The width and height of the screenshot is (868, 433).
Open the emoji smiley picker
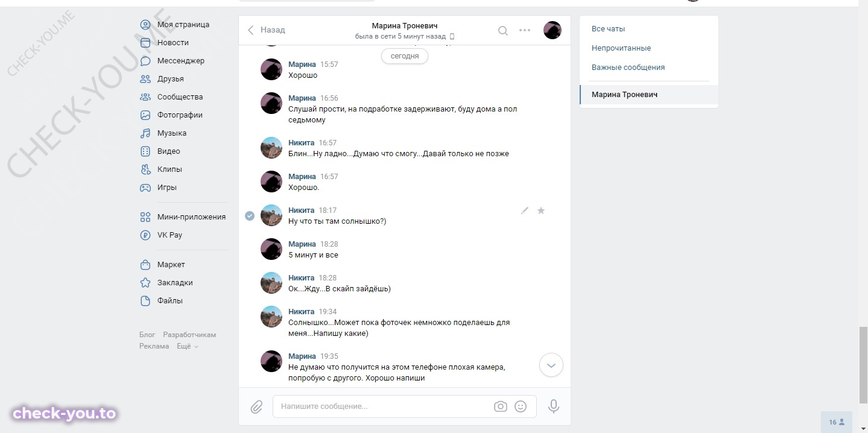click(521, 406)
